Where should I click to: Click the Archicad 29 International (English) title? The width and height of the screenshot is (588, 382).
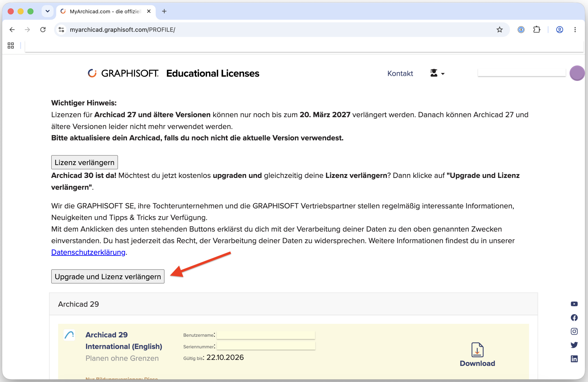coord(124,340)
